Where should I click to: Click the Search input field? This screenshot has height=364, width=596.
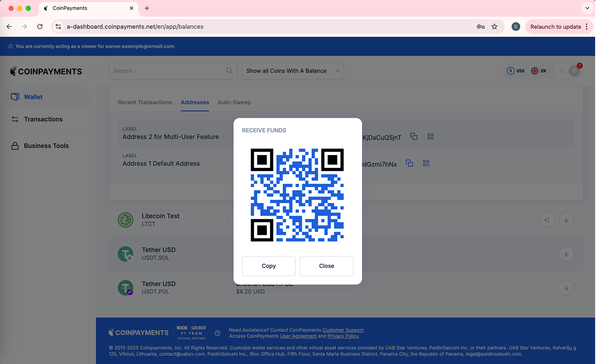pyautogui.click(x=167, y=71)
